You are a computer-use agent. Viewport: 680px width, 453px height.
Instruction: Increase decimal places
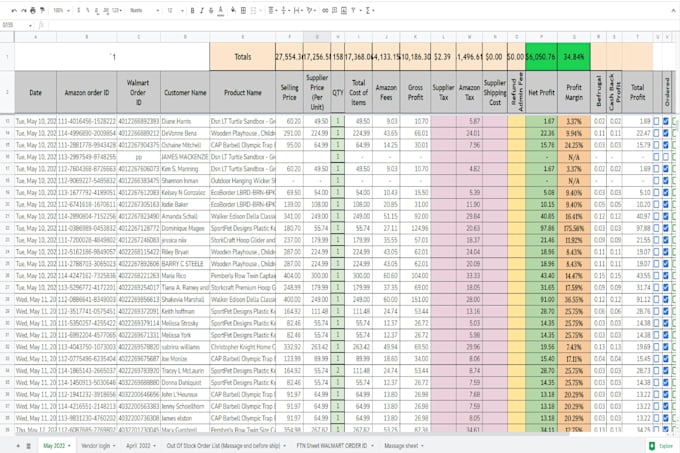(x=106, y=10)
